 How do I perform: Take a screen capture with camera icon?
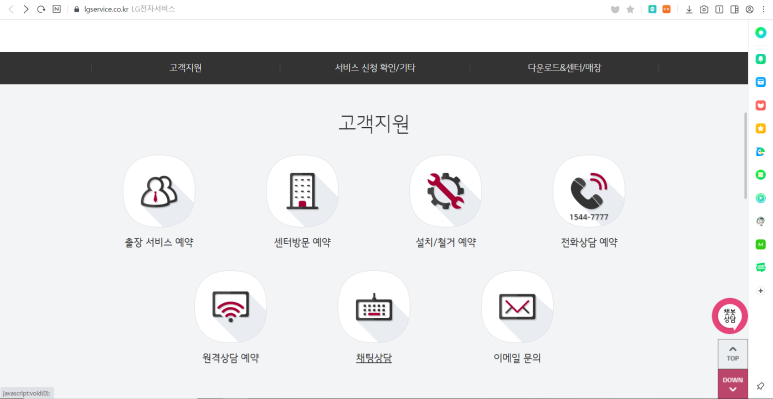pos(704,9)
